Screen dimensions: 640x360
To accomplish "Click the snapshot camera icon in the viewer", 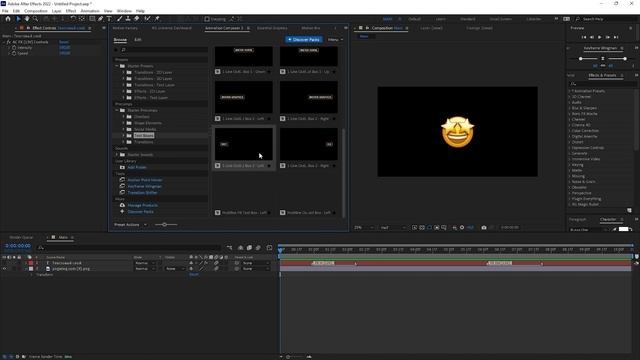I will pyautogui.click(x=484, y=228).
